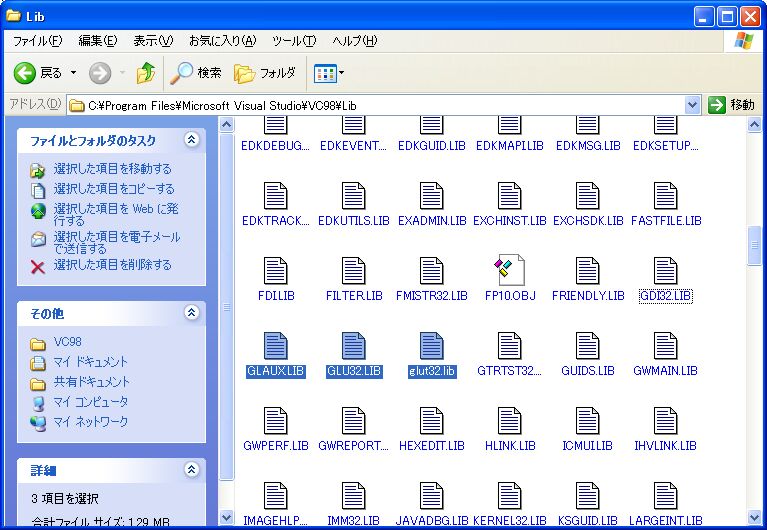Viewport: 767px width, 530px height.
Task: Select the GDI32.LIB file icon
Action: point(665,271)
